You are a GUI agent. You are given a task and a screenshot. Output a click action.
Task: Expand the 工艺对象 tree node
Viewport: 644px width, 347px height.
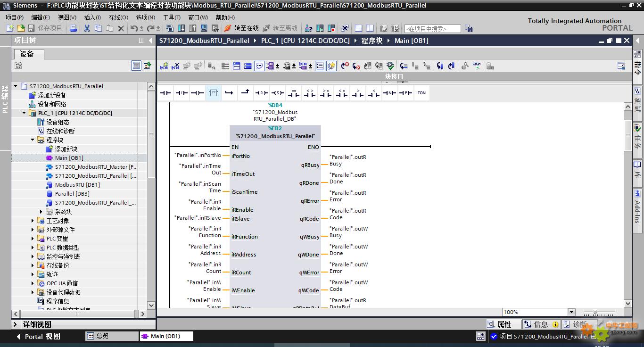[33, 221]
